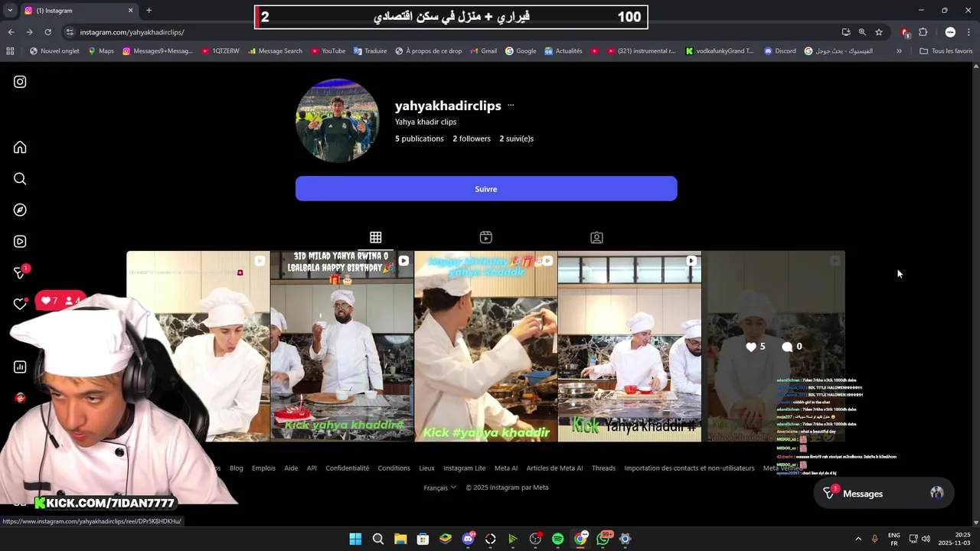Open the Français language dropdown
980x551 pixels.
coord(439,487)
